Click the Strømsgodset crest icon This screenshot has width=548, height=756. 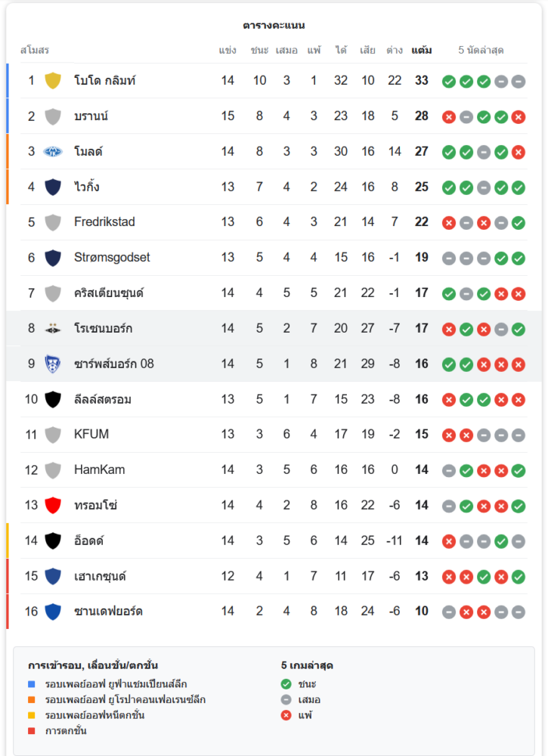pyautogui.click(x=53, y=258)
